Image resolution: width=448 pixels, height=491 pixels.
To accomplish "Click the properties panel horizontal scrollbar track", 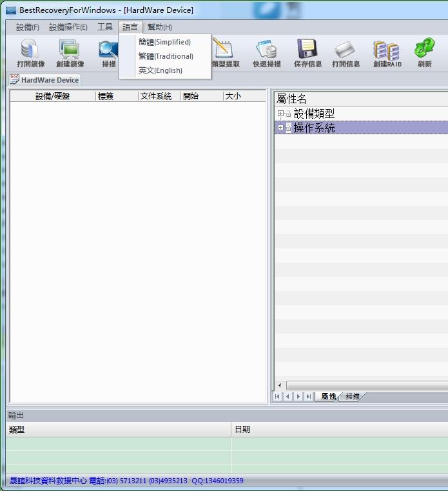I will pyautogui.click(x=367, y=385).
